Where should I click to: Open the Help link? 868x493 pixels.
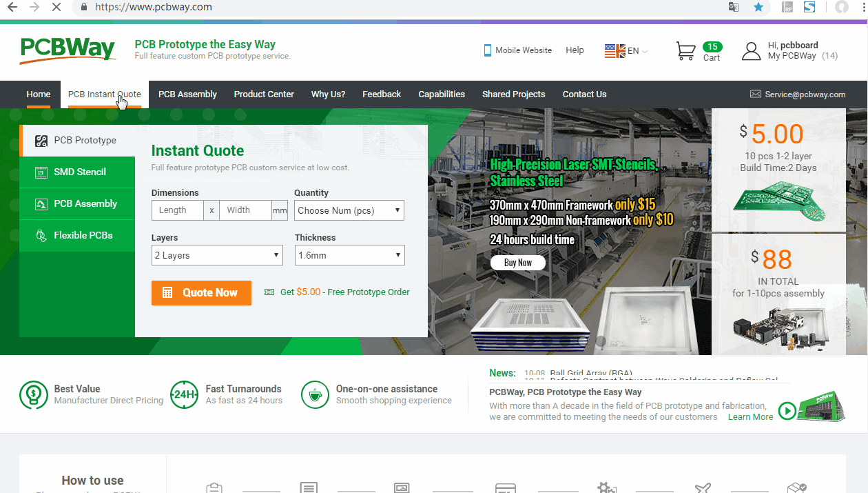coord(575,50)
